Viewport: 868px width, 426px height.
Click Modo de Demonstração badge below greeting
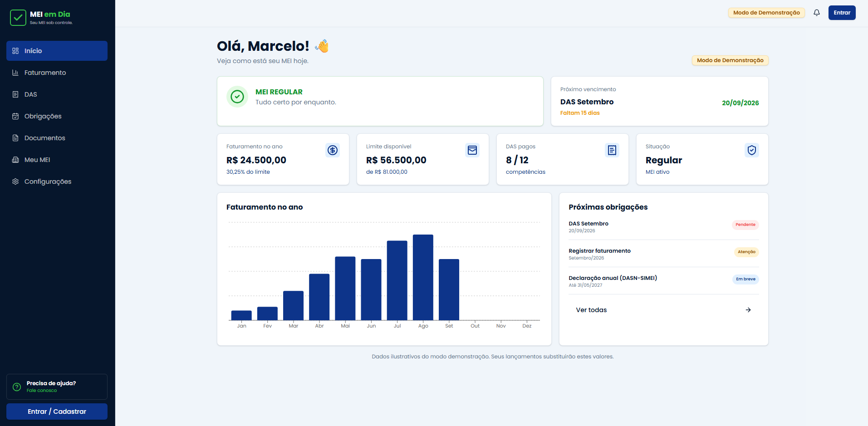730,60
